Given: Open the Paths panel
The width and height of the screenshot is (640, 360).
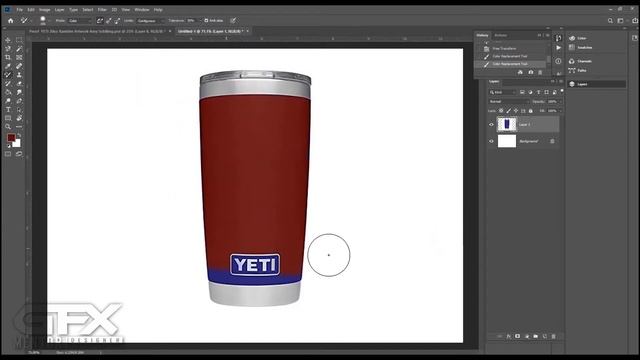Looking at the screenshot, I should pos(582,70).
